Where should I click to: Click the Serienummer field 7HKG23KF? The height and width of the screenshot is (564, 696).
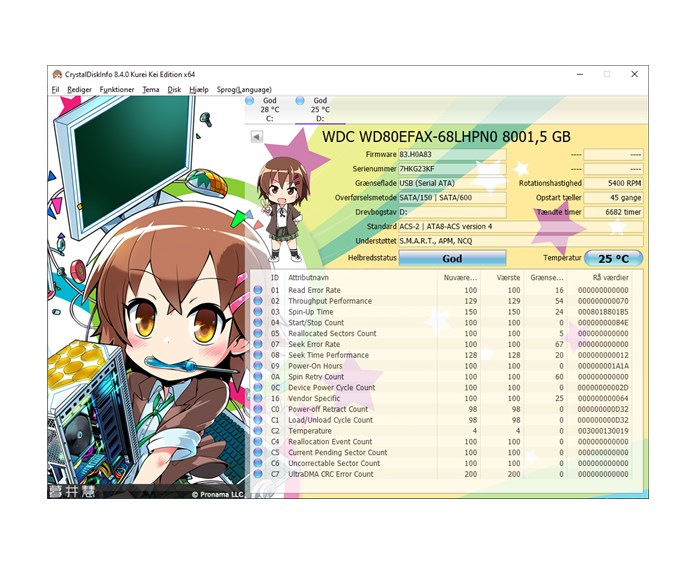click(x=452, y=169)
